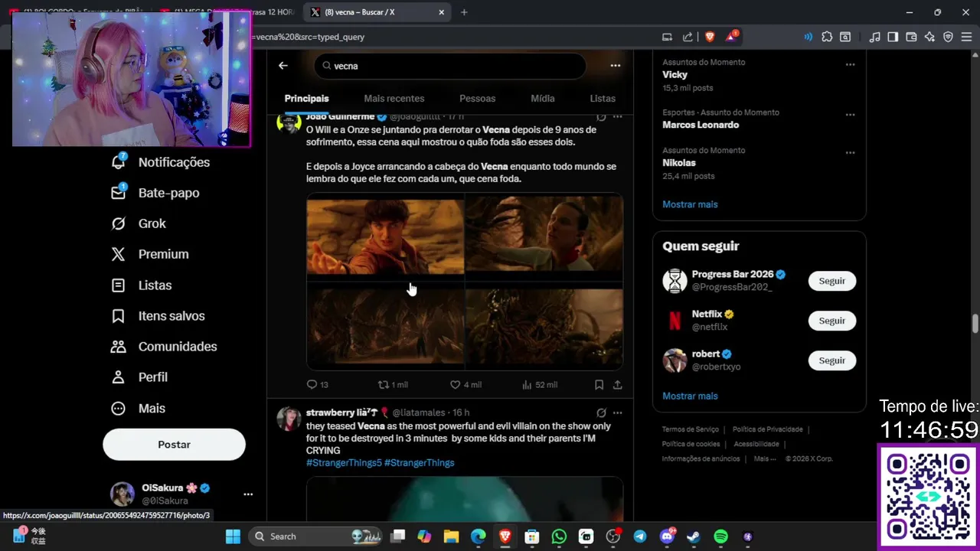Open Spotify from the taskbar
This screenshot has height=551, width=980.
click(720, 536)
